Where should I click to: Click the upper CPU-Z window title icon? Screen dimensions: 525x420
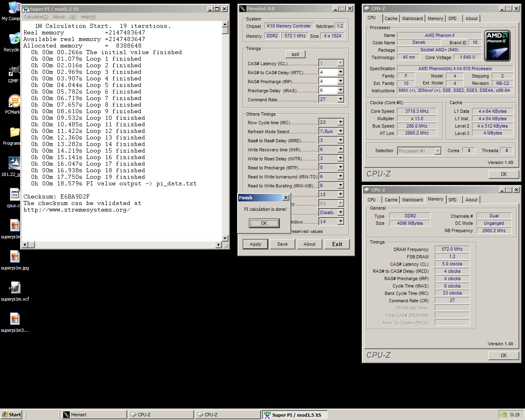[x=367, y=8]
